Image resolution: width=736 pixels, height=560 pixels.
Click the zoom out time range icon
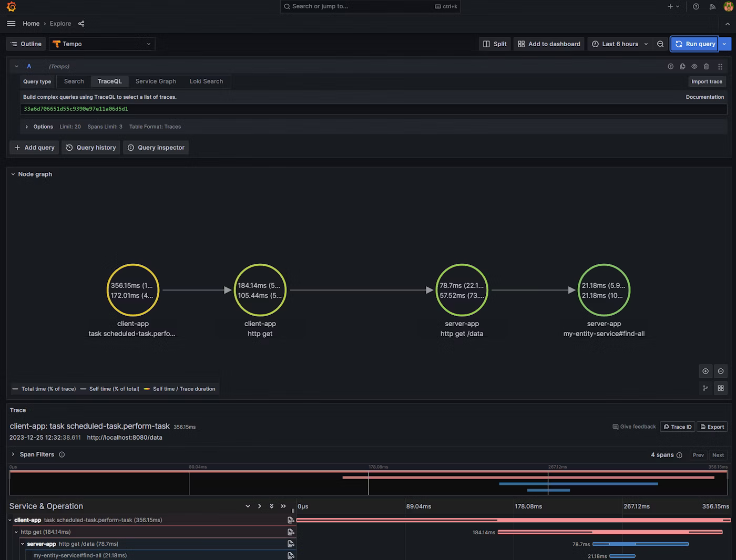coord(660,44)
